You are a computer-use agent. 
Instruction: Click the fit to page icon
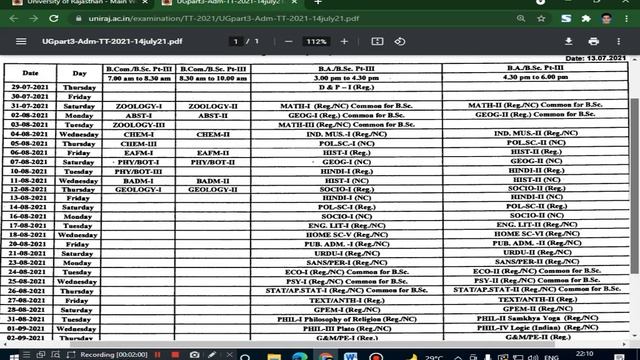click(377, 42)
